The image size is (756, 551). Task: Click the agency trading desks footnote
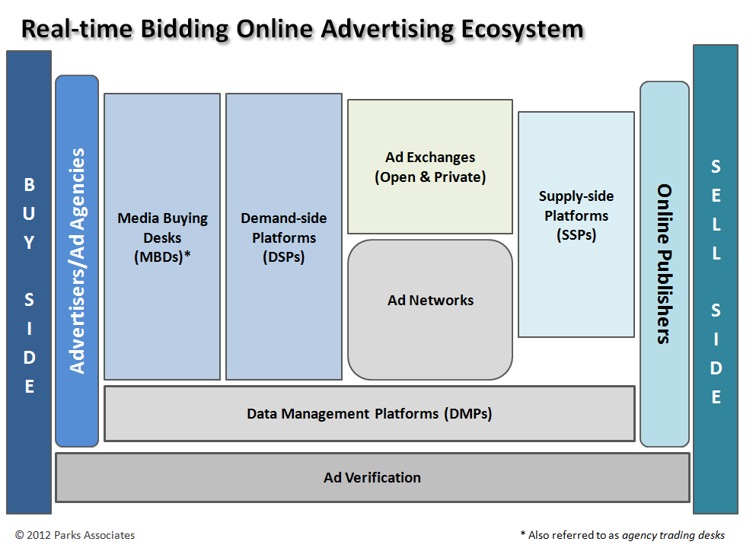coord(623,535)
